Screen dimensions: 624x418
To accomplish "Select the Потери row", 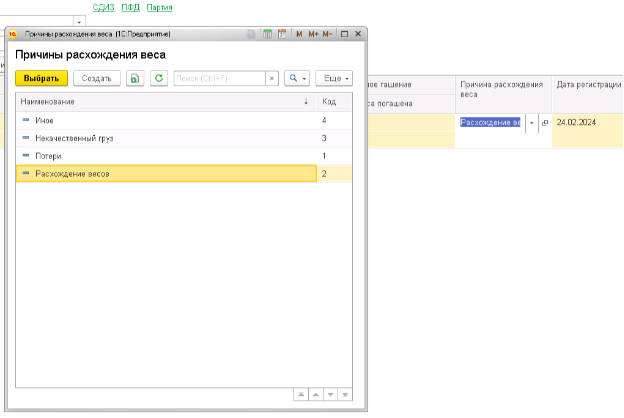I will coord(48,156).
